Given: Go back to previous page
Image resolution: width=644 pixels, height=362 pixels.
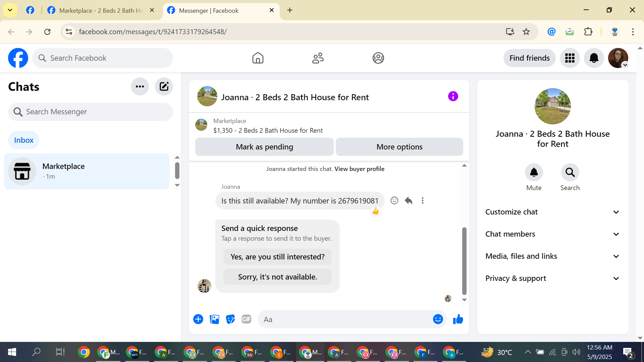Looking at the screenshot, I should pyautogui.click(x=11, y=32).
